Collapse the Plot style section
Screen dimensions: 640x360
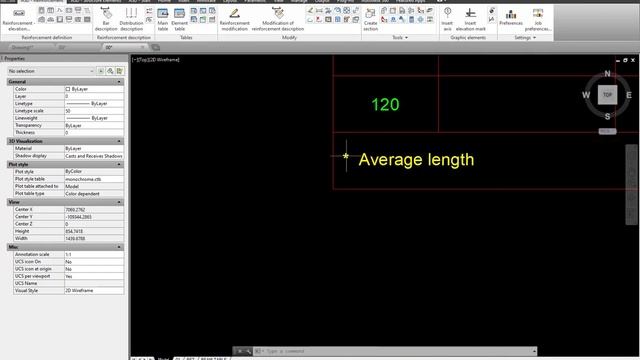[x=119, y=164]
